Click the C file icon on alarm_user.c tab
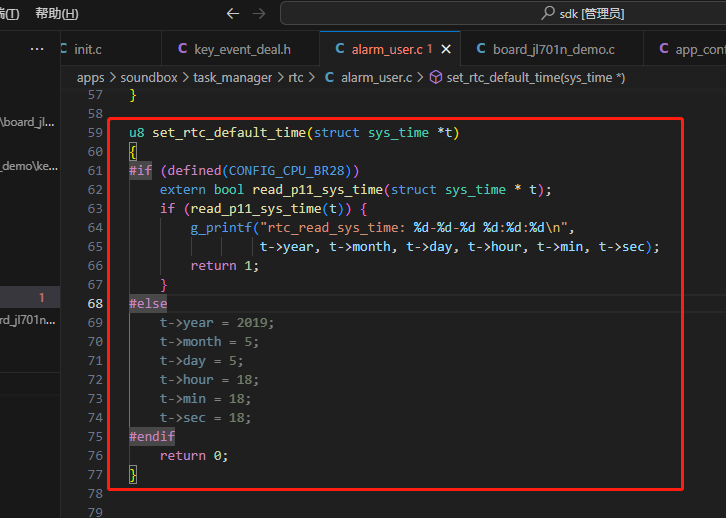This screenshot has height=518, width=726. [340, 49]
